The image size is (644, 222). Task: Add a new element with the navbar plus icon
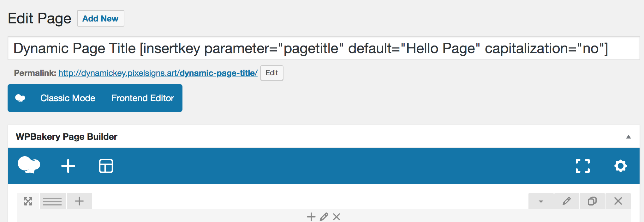pyautogui.click(x=68, y=166)
